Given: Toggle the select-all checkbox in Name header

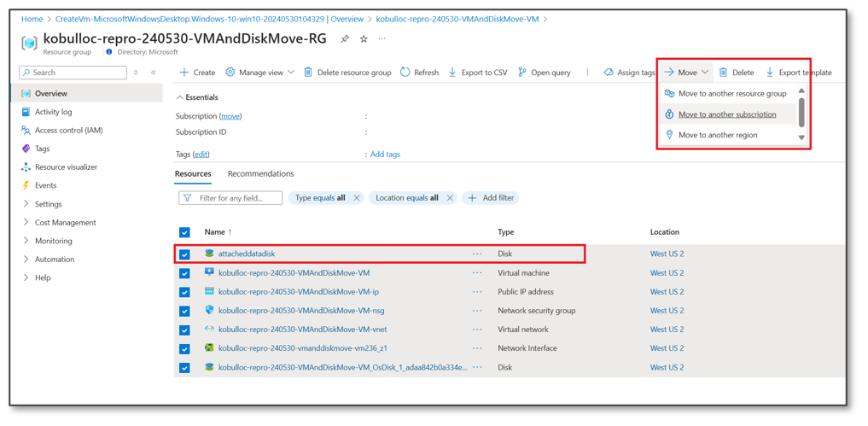Looking at the screenshot, I should 184,232.
